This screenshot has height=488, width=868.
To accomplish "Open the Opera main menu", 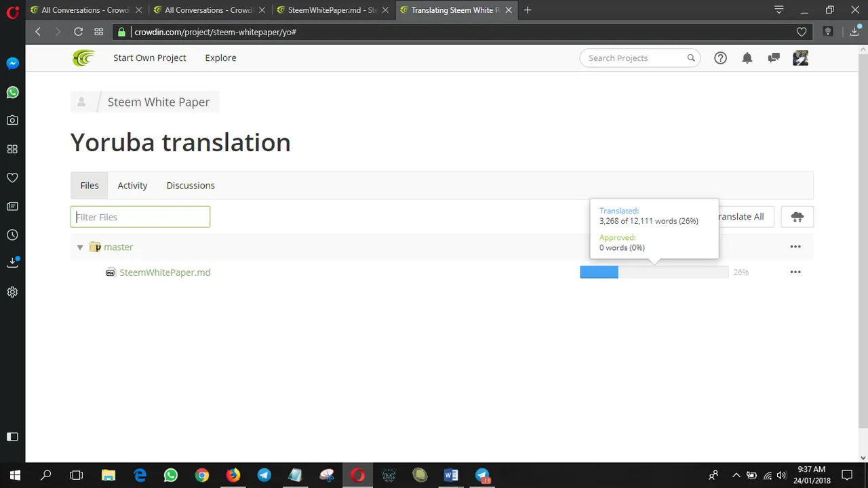I will [x=12, y=11].
